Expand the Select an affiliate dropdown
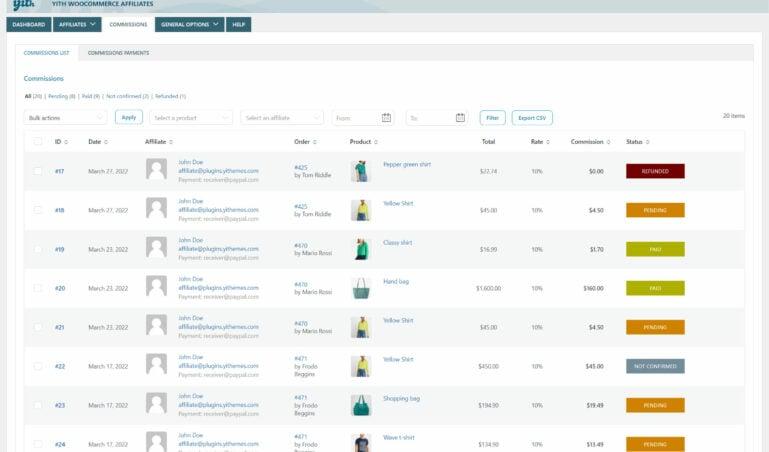This screenshot has width=769, height=452. 282,118
